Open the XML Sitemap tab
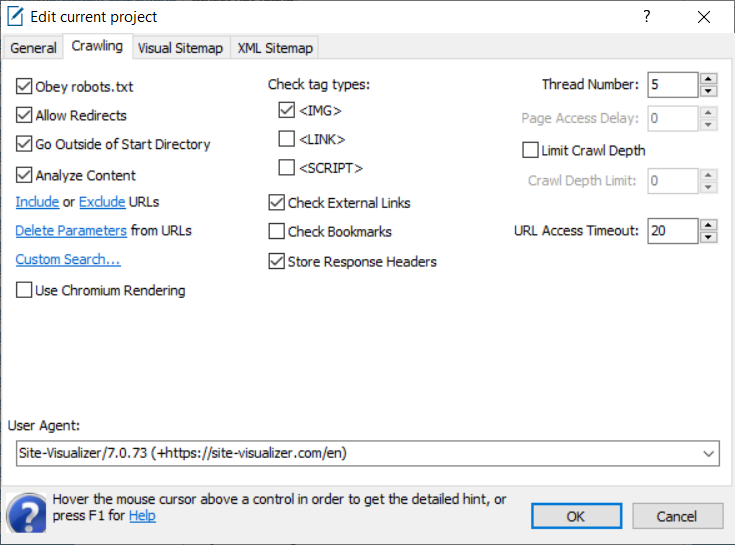The height and width of the screenshot is (545, 735). point(275,48)
